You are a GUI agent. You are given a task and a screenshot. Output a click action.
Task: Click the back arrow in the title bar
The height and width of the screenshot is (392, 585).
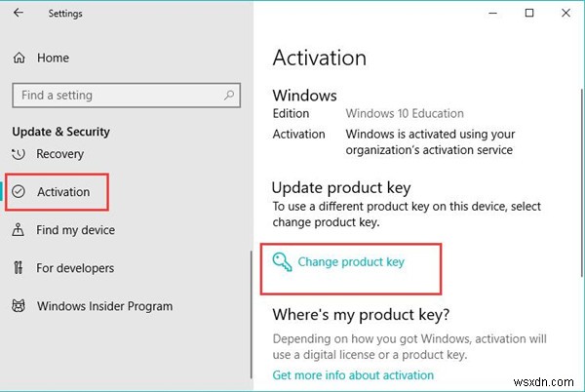coord(19,14)
